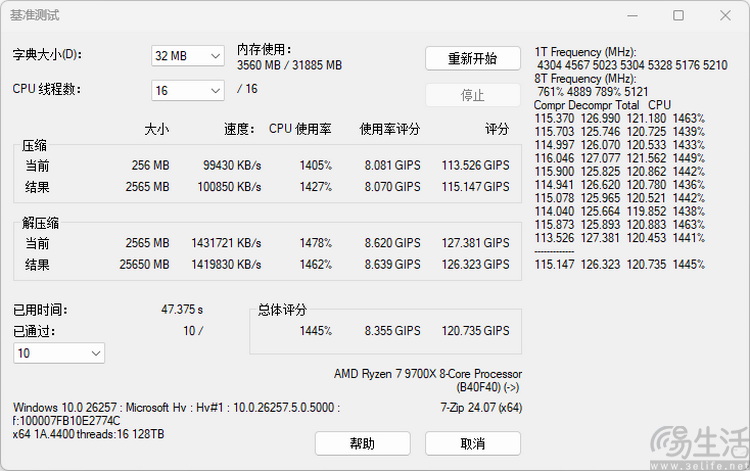This screenshot has height=471, width=750.
Task: Click the 帮助 help button
Action: (x=362, y=444)
